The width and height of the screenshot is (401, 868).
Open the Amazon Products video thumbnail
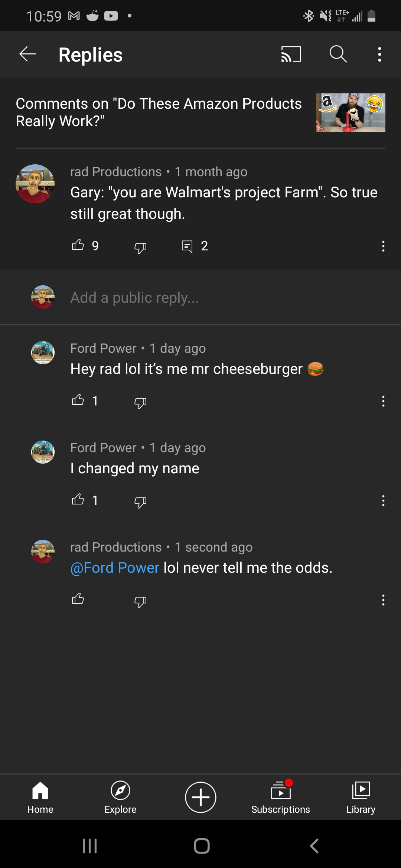coord(351,113)
